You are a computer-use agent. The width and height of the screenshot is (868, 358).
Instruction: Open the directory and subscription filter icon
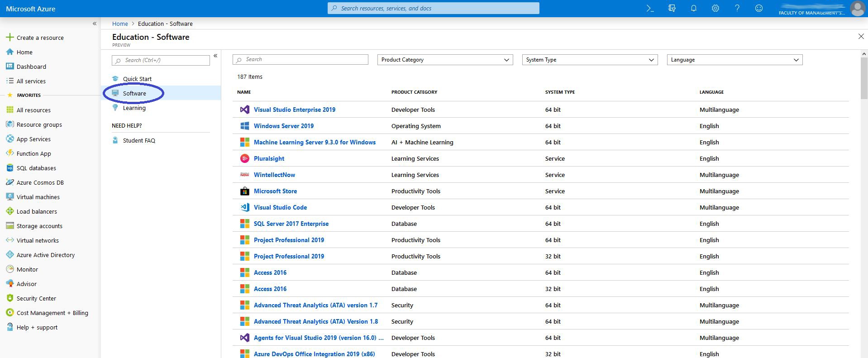coord(672,8)
